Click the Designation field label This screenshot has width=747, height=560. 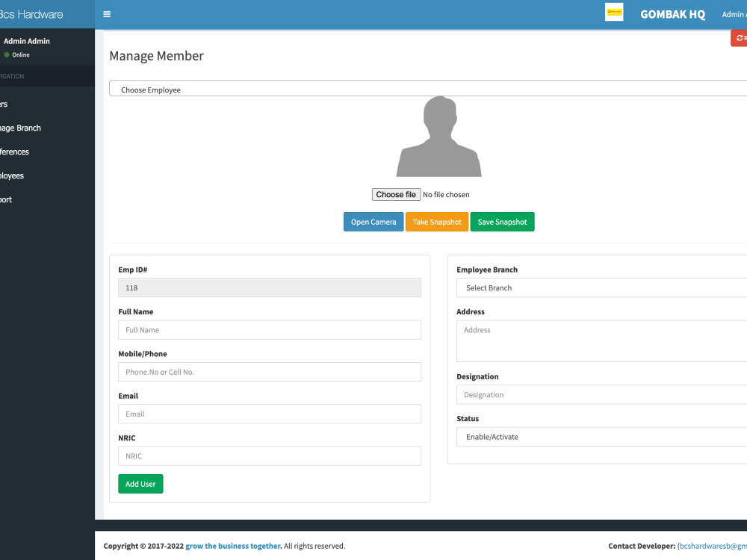(477, 376)
